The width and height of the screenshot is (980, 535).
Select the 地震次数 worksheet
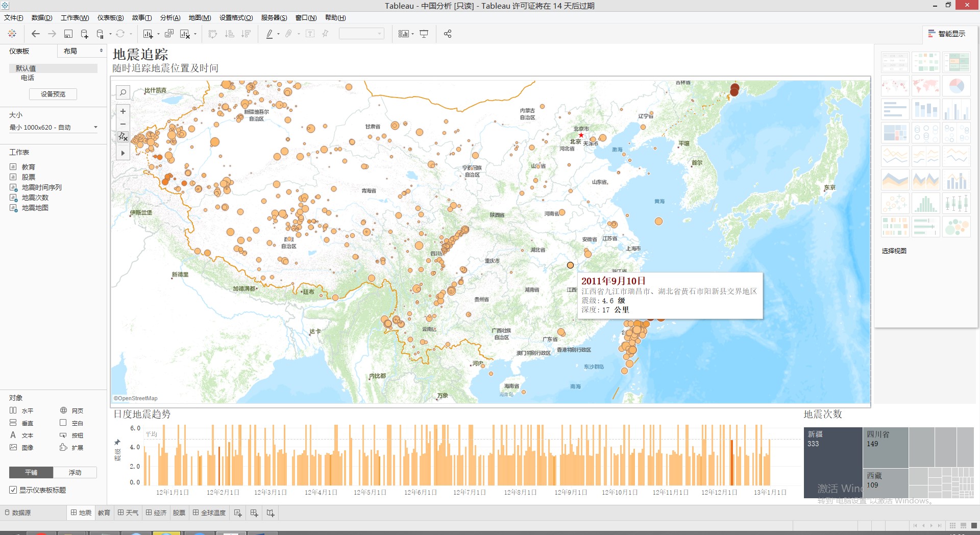click(x=35, y=198)
